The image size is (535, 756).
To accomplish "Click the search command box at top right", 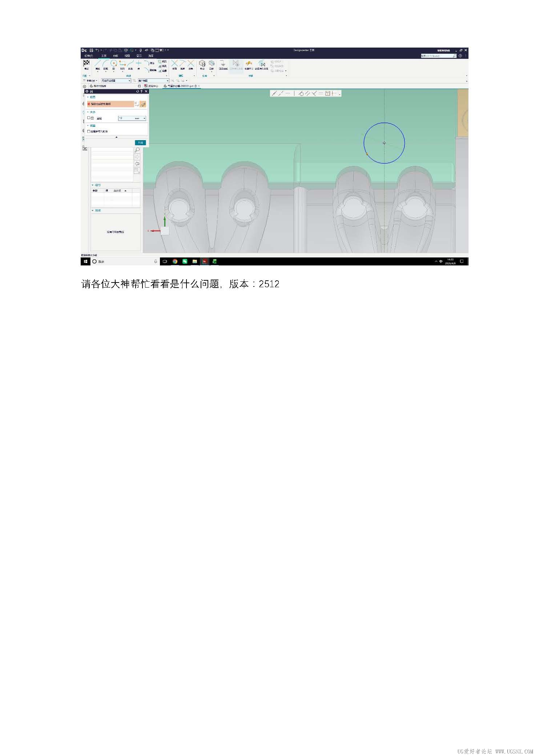I will click(x=438, y=56).
